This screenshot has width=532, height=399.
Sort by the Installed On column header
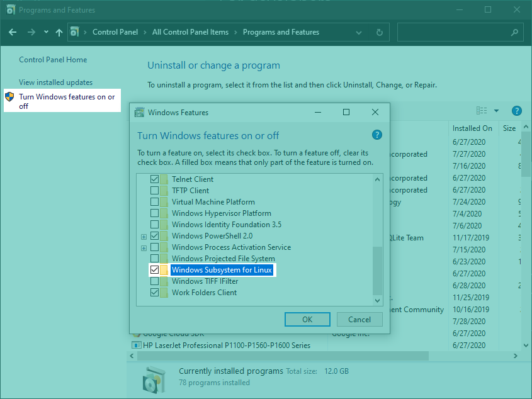(472, 128)
